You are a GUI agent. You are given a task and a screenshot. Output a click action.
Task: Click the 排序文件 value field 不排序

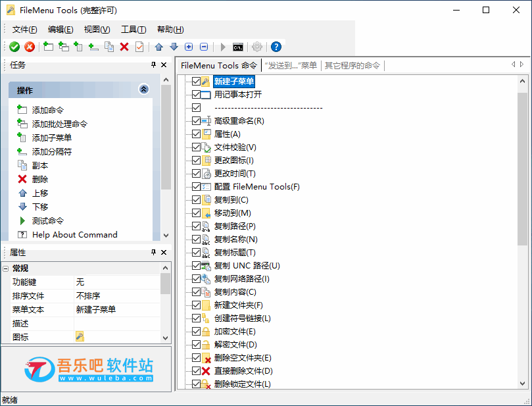[116, 295]
